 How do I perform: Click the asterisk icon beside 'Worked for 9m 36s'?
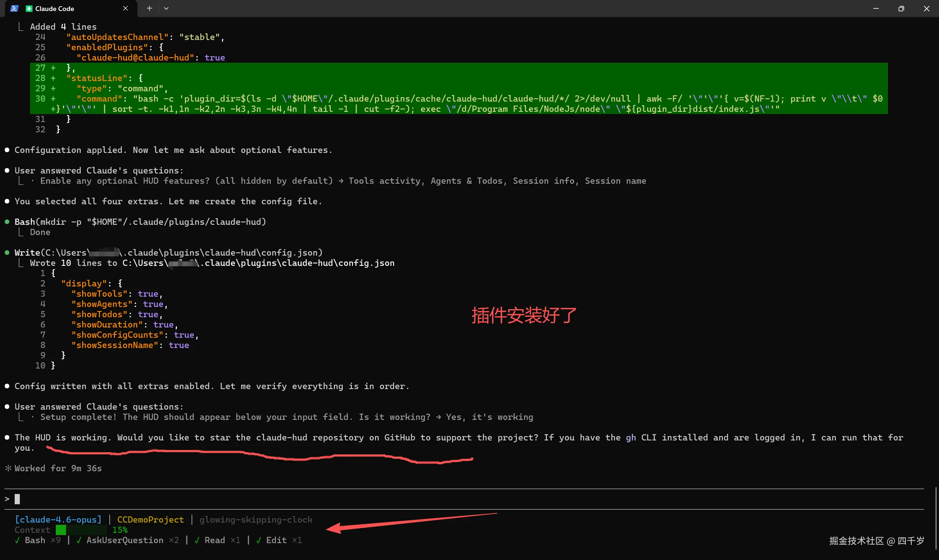click(x=8, y=468)
